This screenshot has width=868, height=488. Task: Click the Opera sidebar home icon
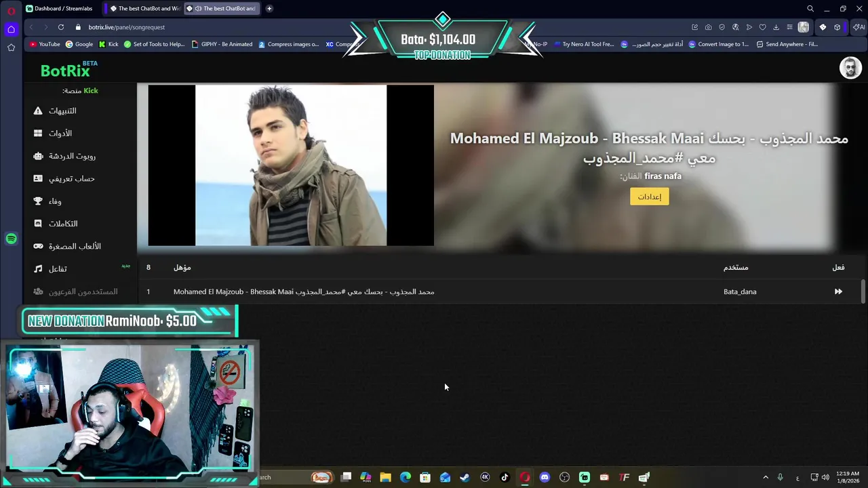11,28
